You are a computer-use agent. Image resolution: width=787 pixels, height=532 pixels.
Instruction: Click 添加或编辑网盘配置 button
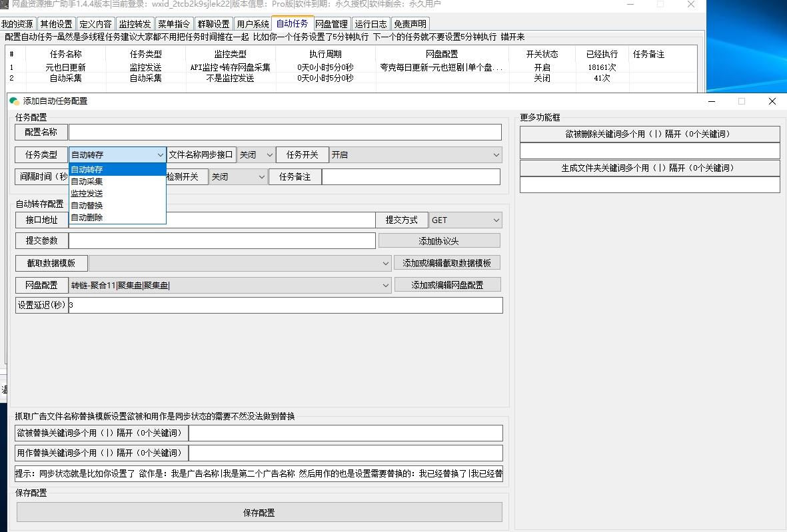pyautogui.click(x=447, y=285)
